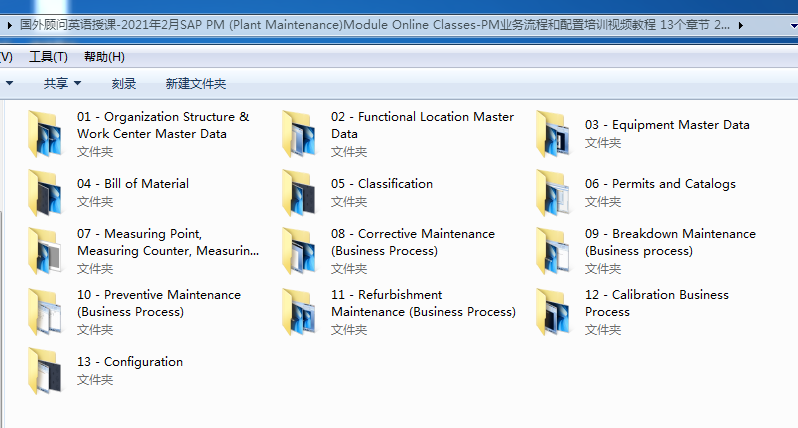The height and width of the screenshot is (428, 798).
Task: Select the '02 - Functional Location Master Data' name
Action: (422, 125)
